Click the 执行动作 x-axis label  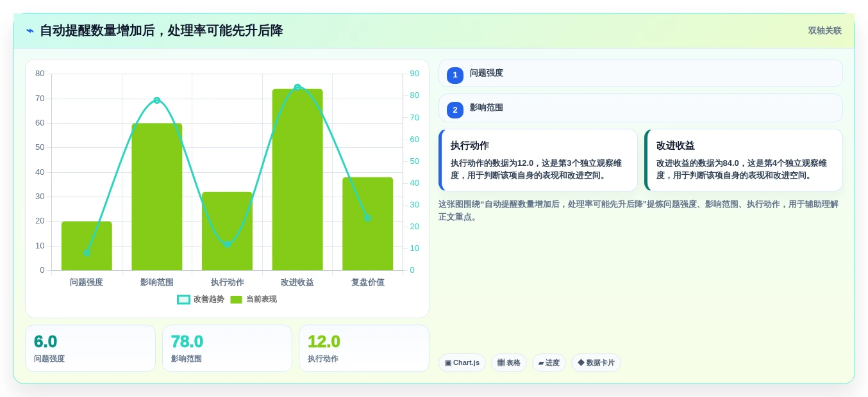(227, 282)
